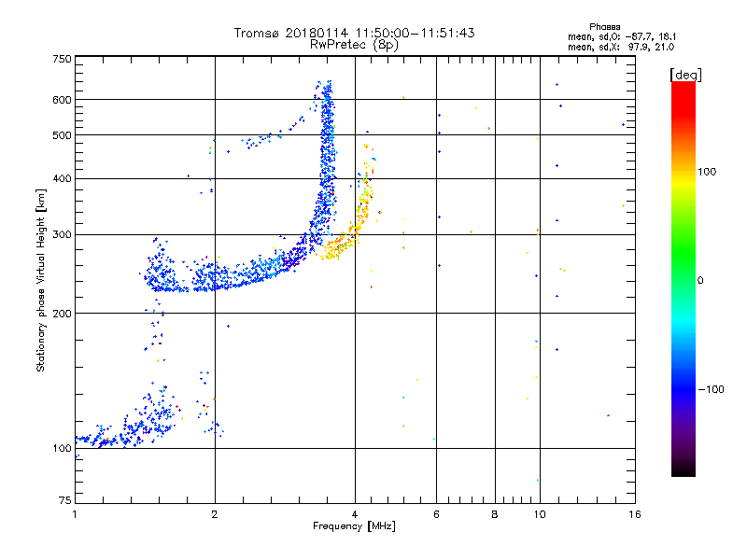Click the '-100' colorbar tick label
Image resolution: width=747 pixels, height=560 pixels.
click(x=711, y=389)
